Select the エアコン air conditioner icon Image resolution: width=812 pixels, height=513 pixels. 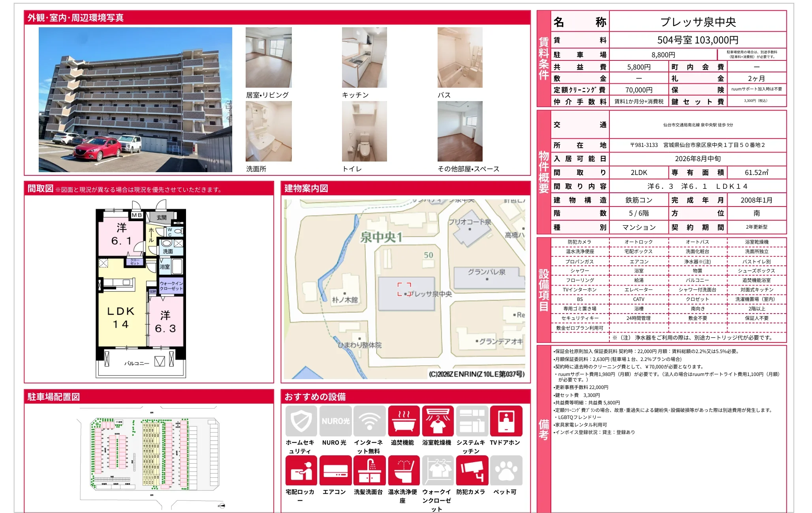335,470
